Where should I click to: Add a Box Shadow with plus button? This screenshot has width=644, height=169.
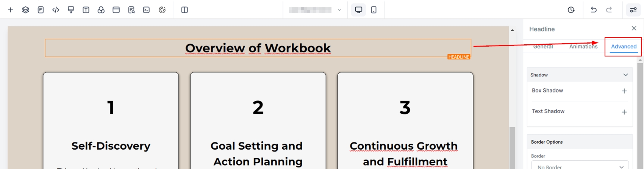(x=624, y=91)
